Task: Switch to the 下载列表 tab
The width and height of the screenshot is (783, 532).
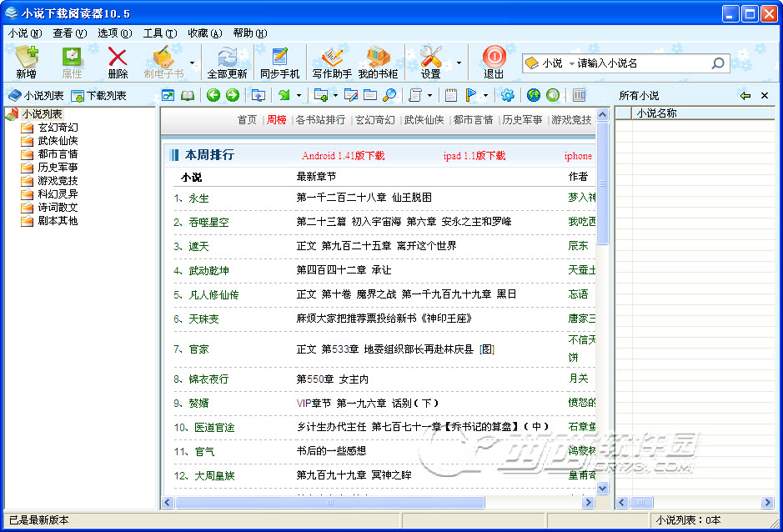Action: 99,96
